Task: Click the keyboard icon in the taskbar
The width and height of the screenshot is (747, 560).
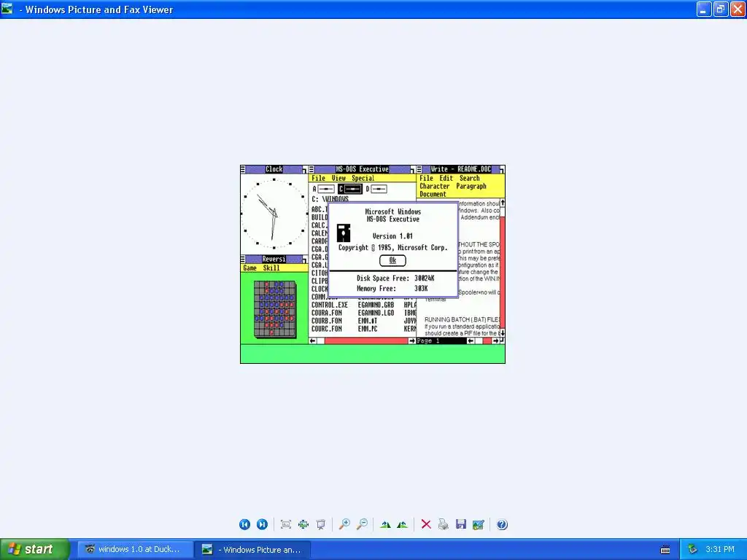Action: click(665, 550)
